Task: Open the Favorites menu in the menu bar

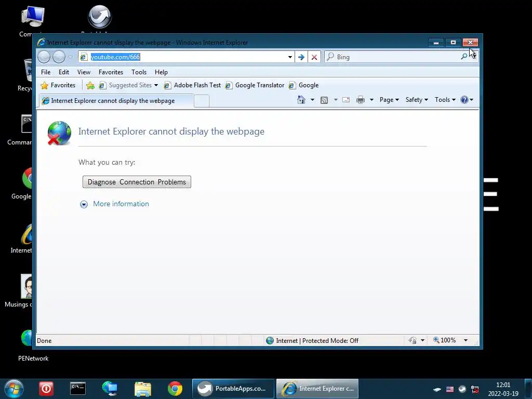Action: coord(111,72)
